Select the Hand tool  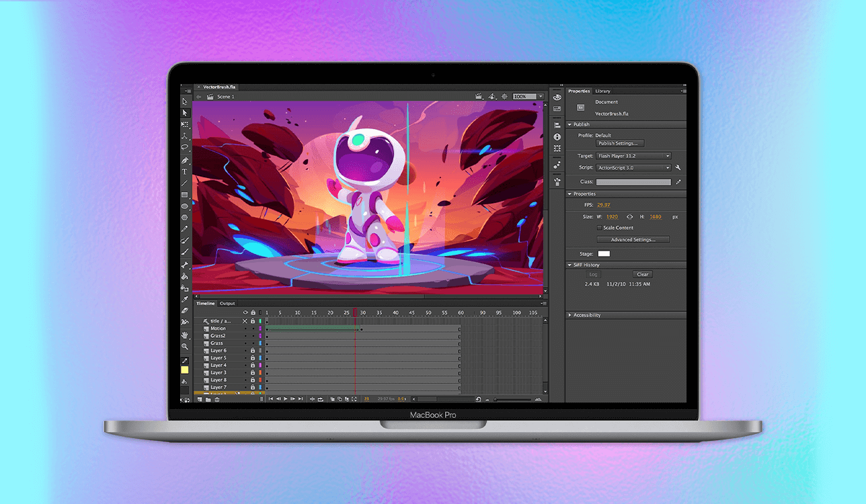pyautogui.click(x=185, y=335)
